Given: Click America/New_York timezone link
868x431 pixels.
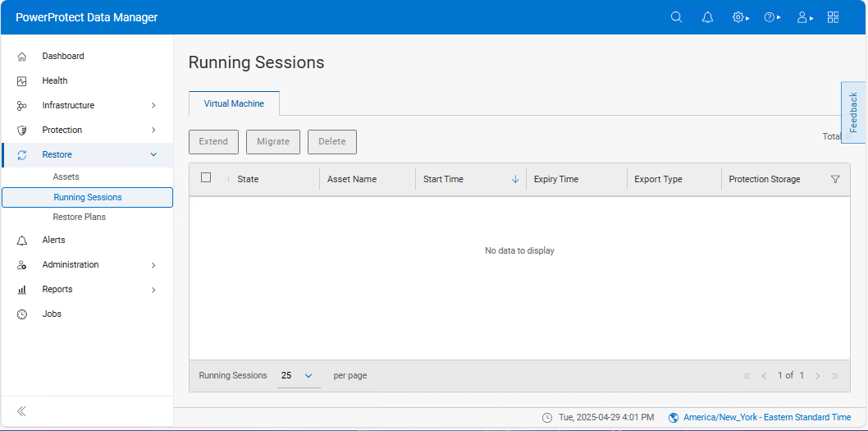Looking at the screenshot, I should point(767,417).
